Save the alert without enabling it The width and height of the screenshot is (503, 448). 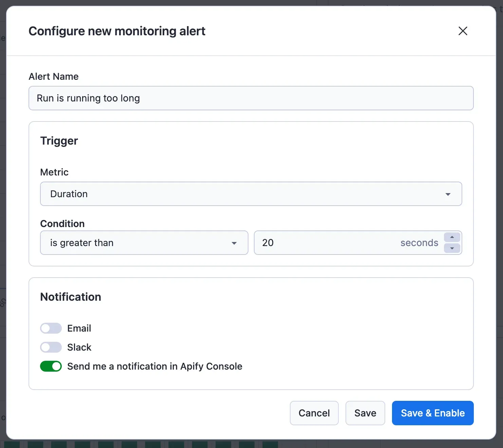(x=365, y=413)
